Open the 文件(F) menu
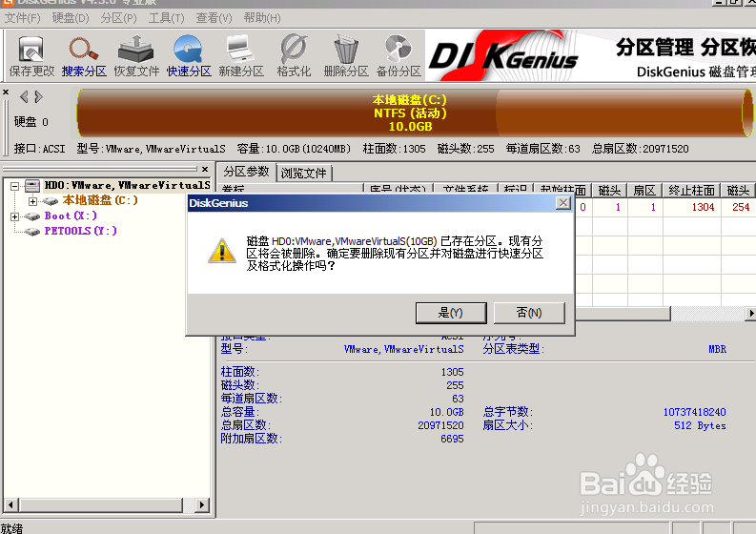This screenshot has height=534, width=756. (x=22, y=18)
